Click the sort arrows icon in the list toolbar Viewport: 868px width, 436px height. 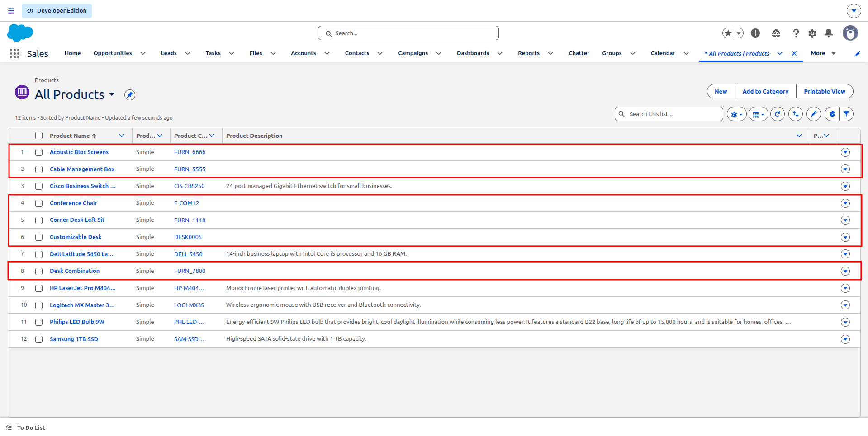pos(796,114)
